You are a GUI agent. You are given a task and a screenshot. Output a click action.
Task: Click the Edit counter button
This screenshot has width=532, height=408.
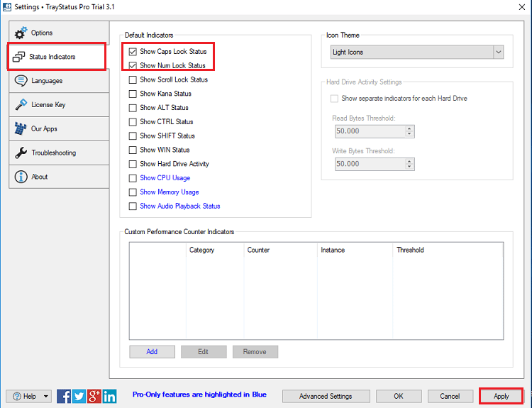(x=204, y=352)
